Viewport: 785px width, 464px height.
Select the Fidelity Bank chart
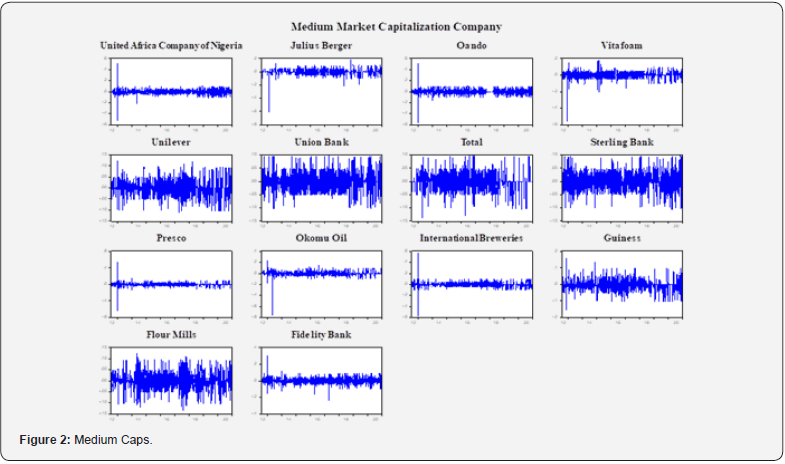pos(321,379)
